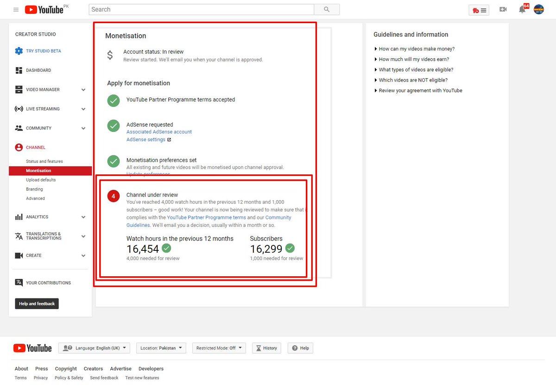The width and height of the screenshot is (556, 392).
Task: Click the green tick next to 16,454 watch hours
Action: point(166,248)
